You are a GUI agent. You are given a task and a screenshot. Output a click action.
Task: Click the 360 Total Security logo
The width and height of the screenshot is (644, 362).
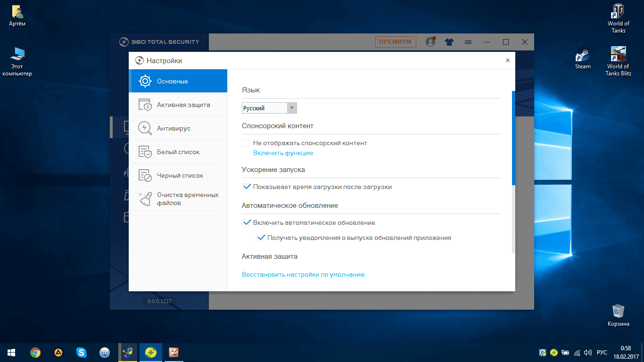159,42
